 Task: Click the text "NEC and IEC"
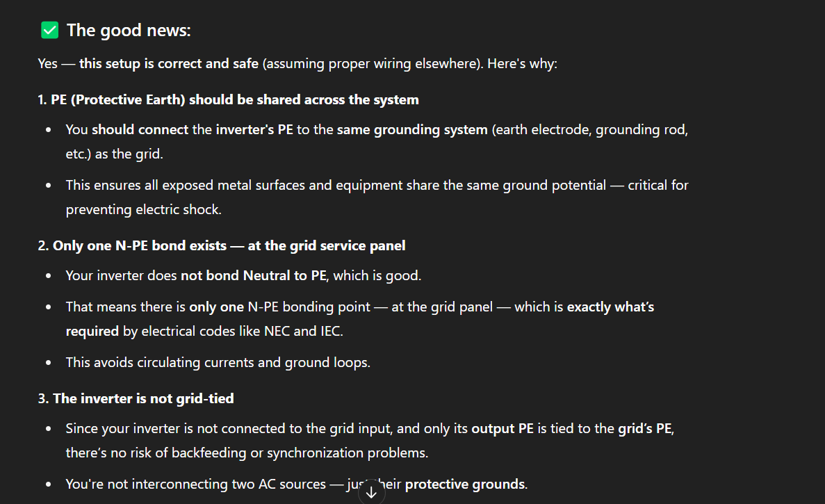click(302, 332)
